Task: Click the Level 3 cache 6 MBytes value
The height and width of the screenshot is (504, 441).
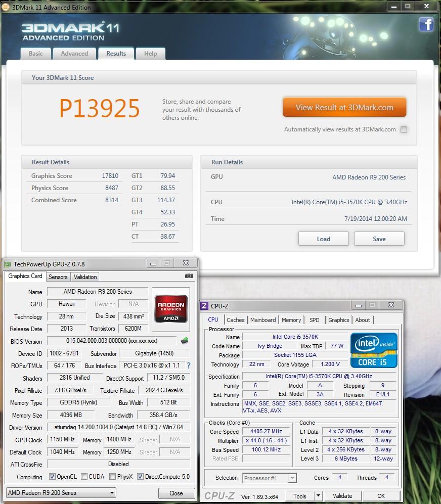Action: point(346,459)
